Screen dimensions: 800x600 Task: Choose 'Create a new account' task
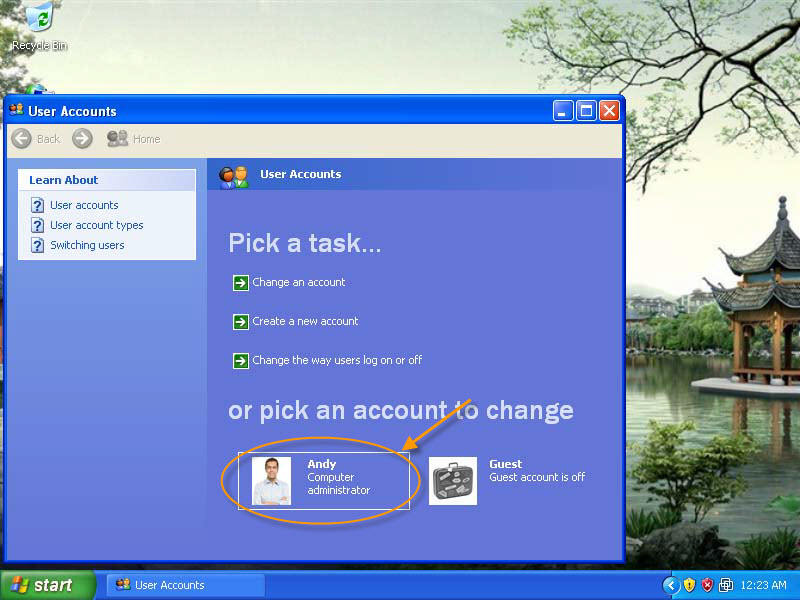tap(305, 321)
